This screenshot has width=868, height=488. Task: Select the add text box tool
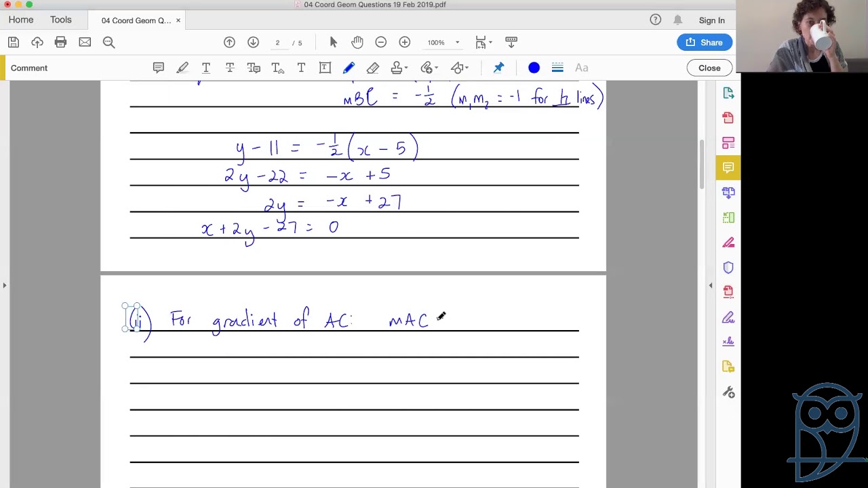[x=325, y=68]
